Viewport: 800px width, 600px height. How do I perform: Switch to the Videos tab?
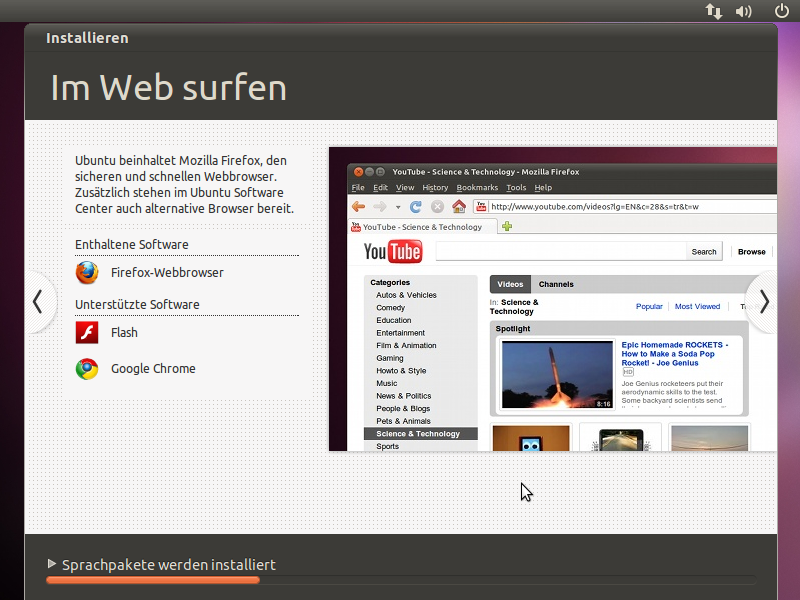click(510, 284)
